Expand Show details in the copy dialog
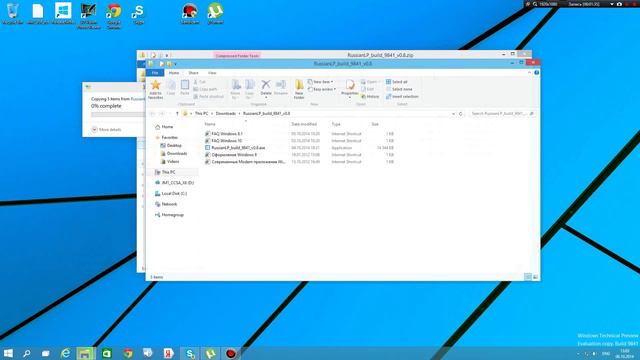 [107, 129]
